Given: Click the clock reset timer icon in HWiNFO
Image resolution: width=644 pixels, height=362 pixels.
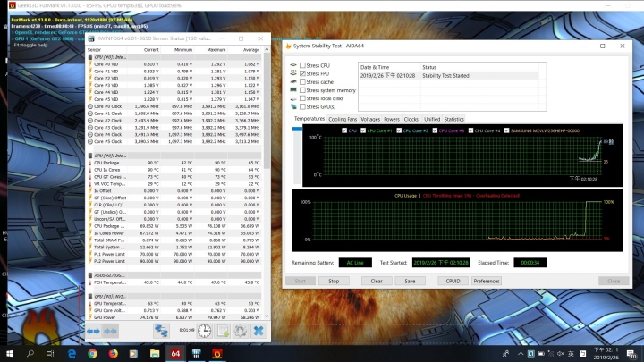Looking at the screenshot, I should pos(204,331).
